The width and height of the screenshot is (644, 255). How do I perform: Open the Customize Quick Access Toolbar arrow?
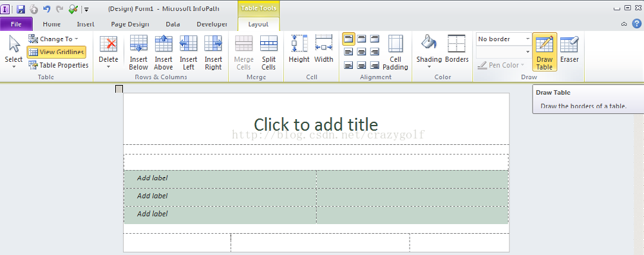(86, 10)
